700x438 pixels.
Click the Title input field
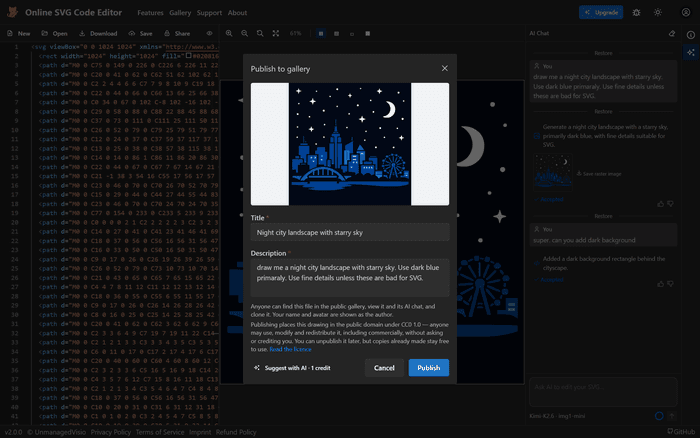coord(350,232)
